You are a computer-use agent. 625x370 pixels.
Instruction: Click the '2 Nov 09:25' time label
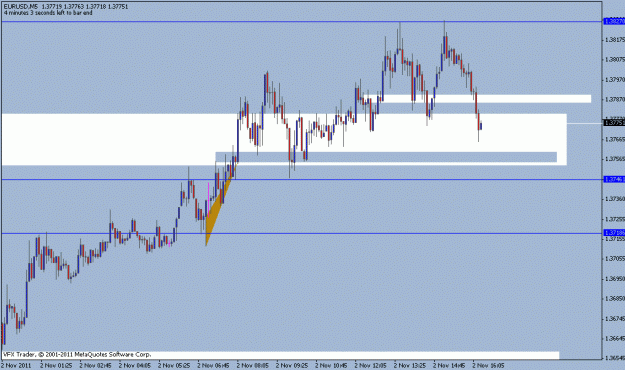(292, 365)
